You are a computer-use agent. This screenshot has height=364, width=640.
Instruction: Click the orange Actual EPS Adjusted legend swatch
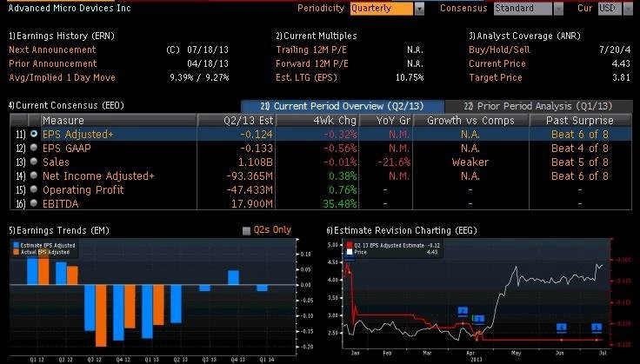coord(16,252)
